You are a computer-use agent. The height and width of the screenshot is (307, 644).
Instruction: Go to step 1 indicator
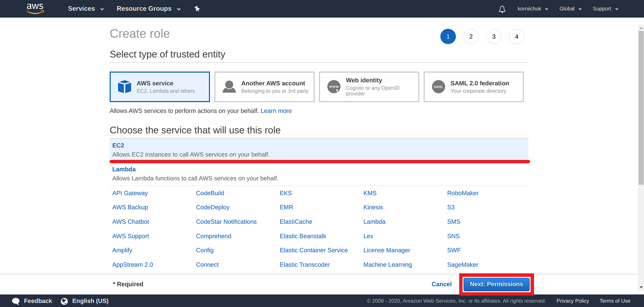448,36
